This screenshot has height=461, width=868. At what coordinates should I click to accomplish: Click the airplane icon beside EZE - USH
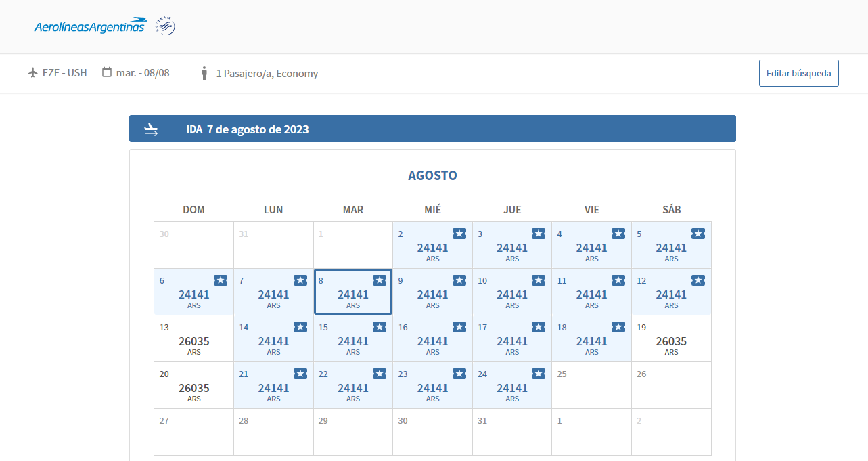pyautogui.click(x=32, y=72)
